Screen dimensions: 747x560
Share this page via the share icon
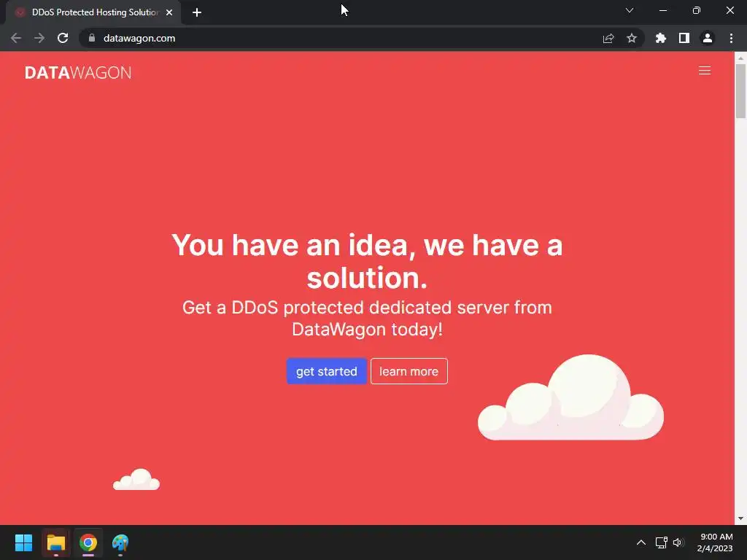[608, 38]
